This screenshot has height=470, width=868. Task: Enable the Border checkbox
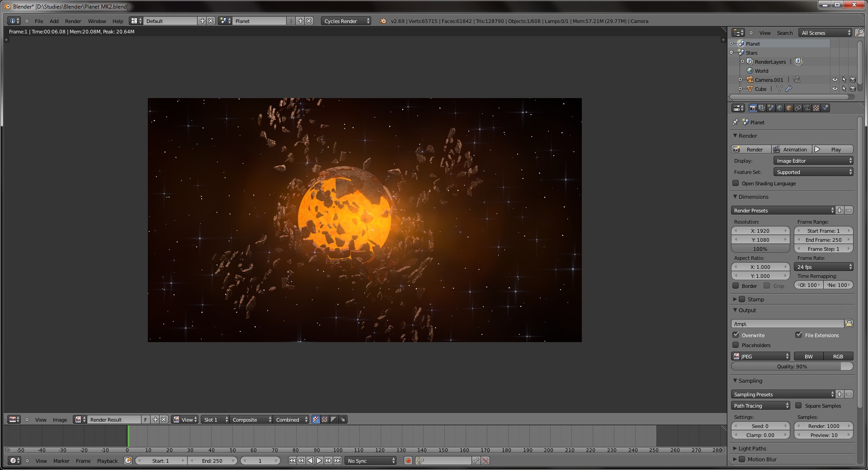click(736, 286)
